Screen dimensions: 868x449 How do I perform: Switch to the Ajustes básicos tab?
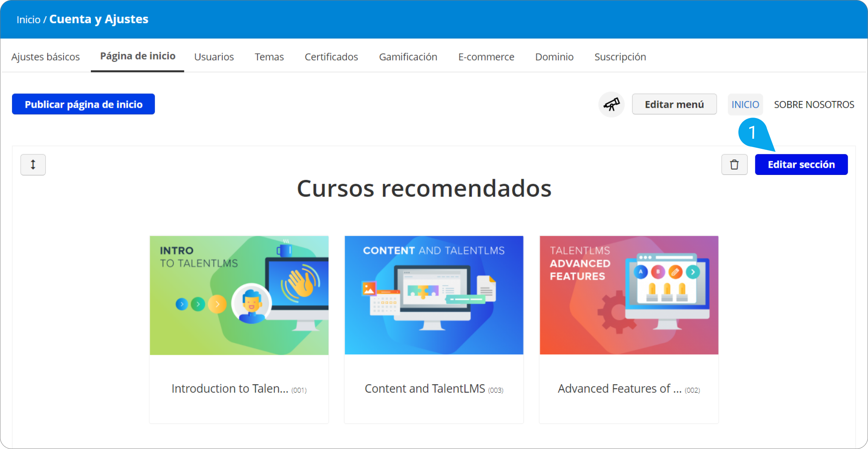click(x=46, y=57)
